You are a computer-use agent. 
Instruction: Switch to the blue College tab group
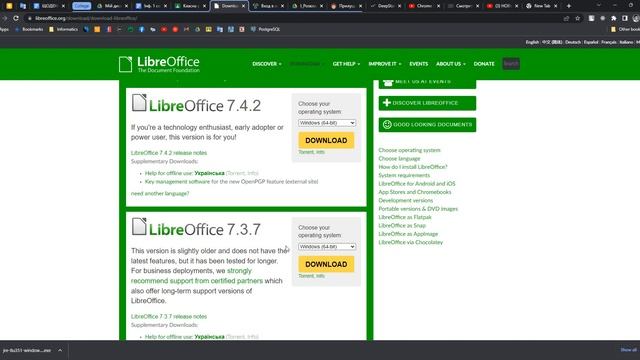click(82, 6)
